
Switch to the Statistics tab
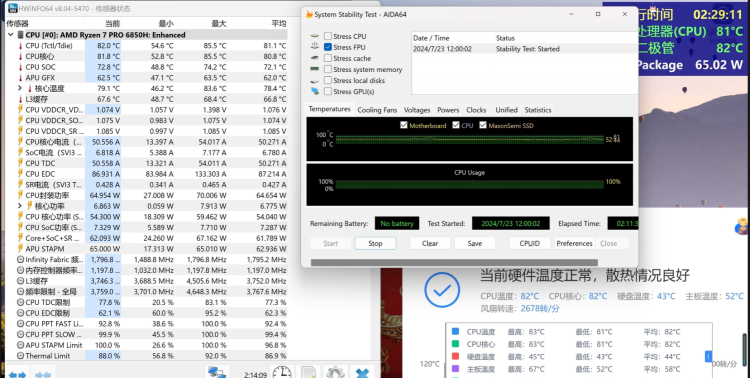coord(538,110)
